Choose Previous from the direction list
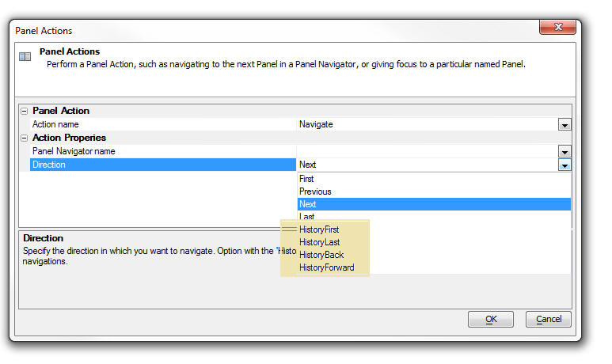This screenshot has height=364, width=612. 434,191
